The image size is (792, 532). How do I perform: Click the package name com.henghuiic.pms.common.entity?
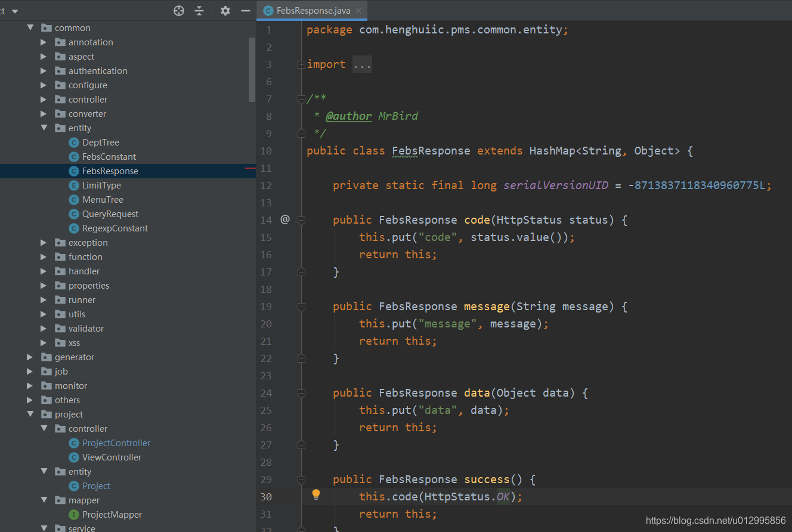[x=460, y=29]
